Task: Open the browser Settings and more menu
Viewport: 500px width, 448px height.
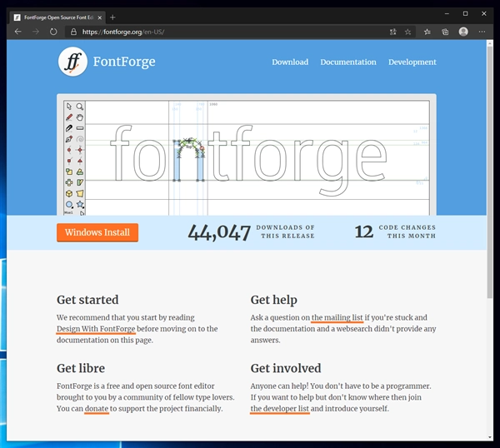Action: point(482,32)
